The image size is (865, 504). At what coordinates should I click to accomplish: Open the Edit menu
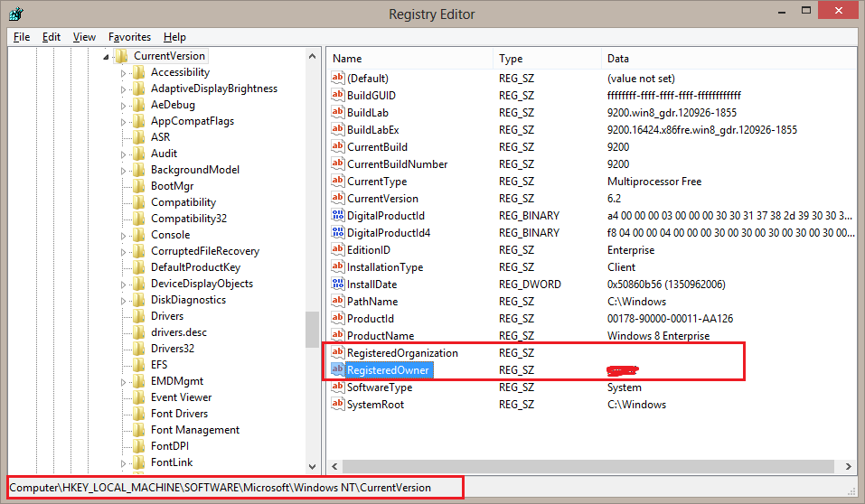52,37
